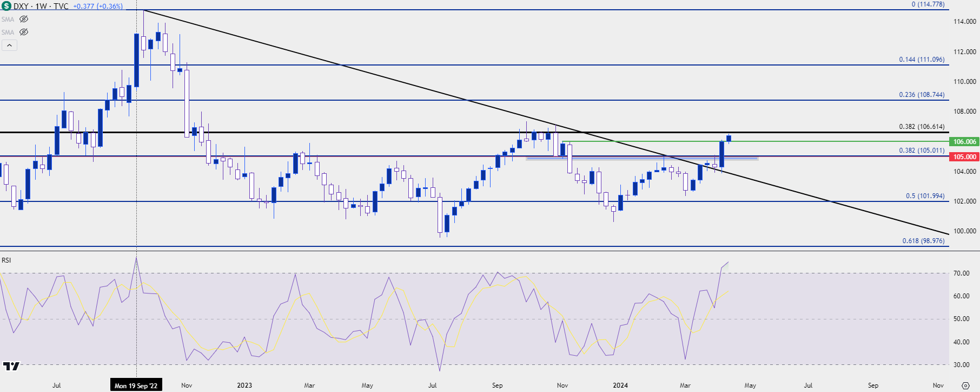Select the 0.236 (108.744) Fibonacci label
This screenshot has width=980, height=392.
(x=922, y=95)
